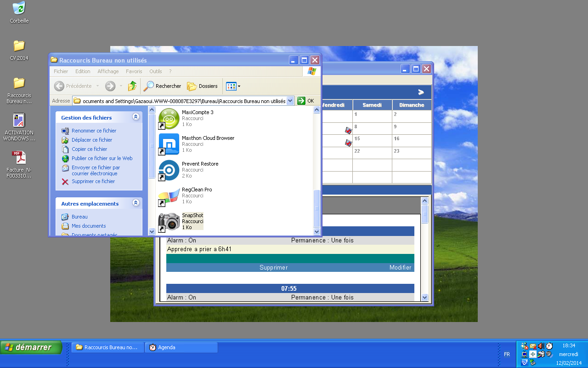Click the file list scroll-down arrow
The height and width of the screenshot is (368, 588).
pos(317,231)
